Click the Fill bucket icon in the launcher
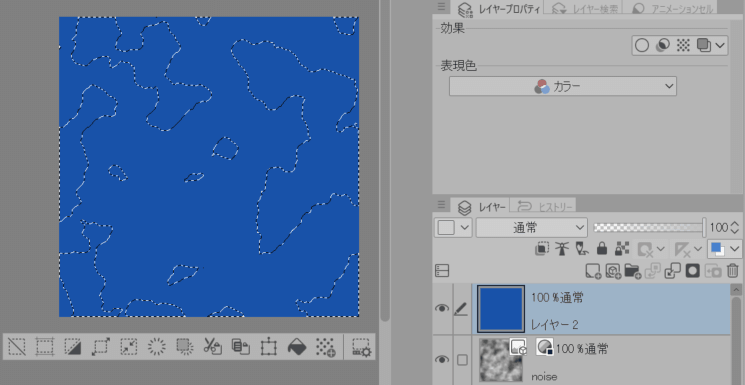Image resolution: width=745 pixels, height=385 pixels. tap(296, 346)
